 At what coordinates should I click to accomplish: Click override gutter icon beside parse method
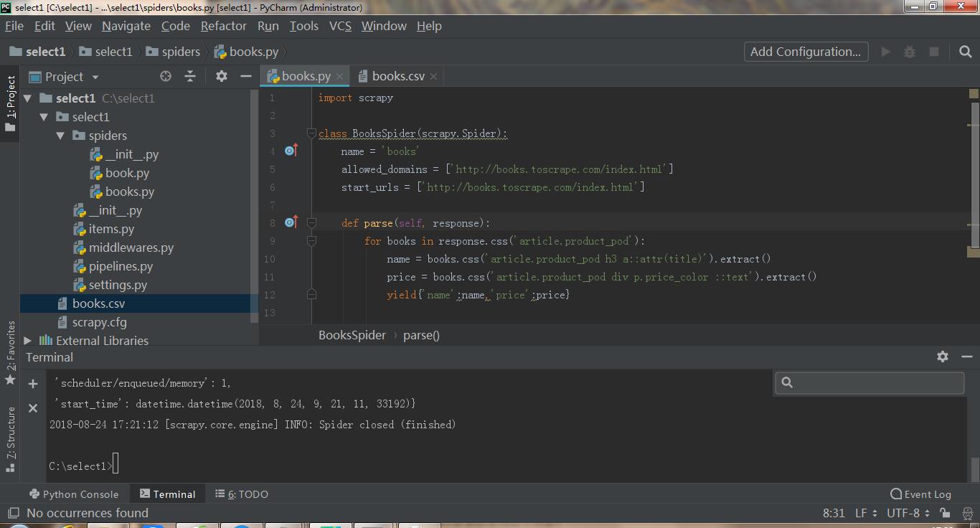point(291,222)
